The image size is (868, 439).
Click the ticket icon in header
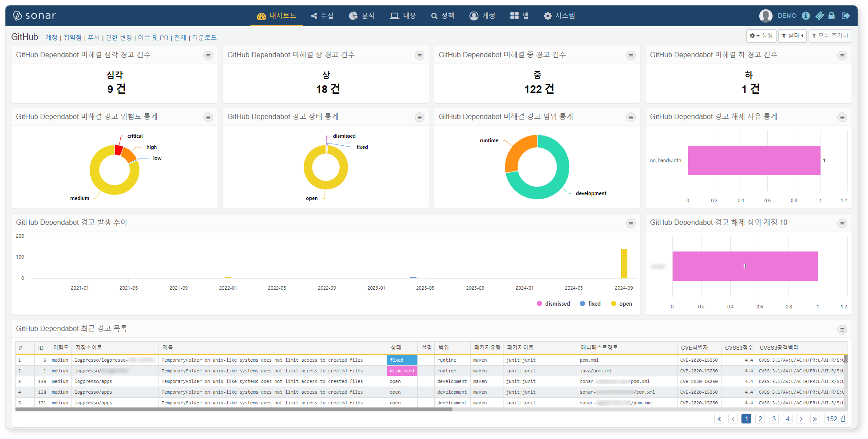820,16
